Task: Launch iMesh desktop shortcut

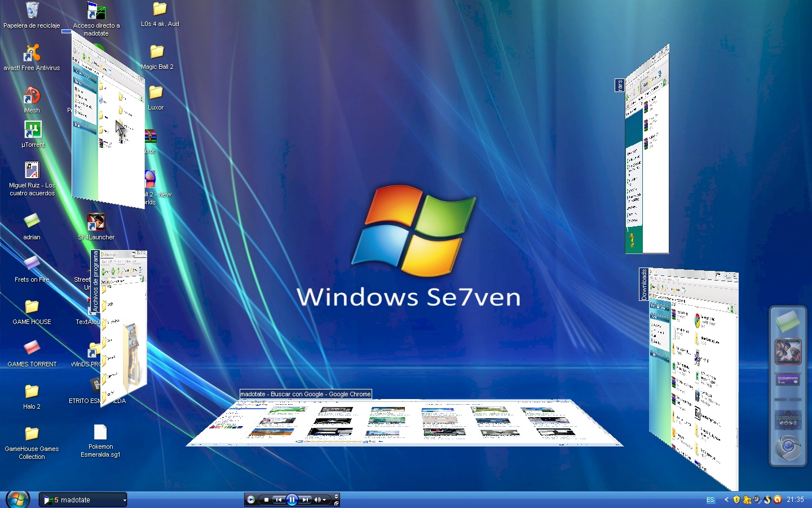Action: [32, 100]
